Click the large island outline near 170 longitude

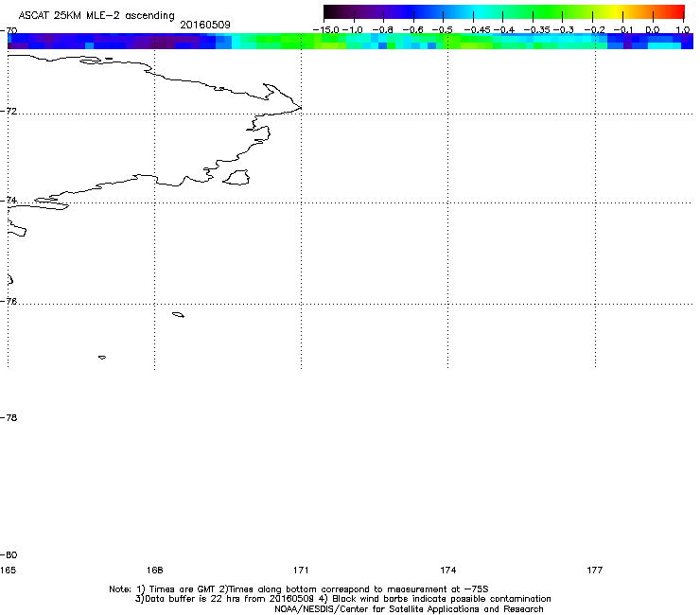pos(236,177)
